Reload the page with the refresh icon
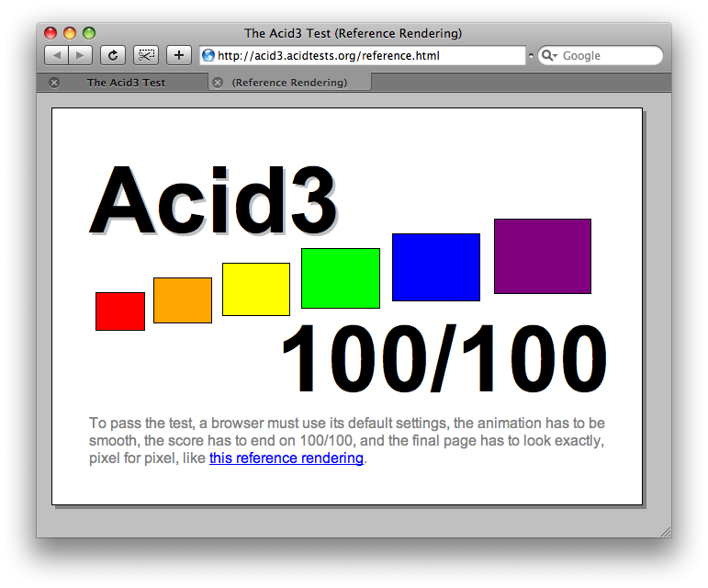This screenshot has width=708, height=588. tap(113, 55)
